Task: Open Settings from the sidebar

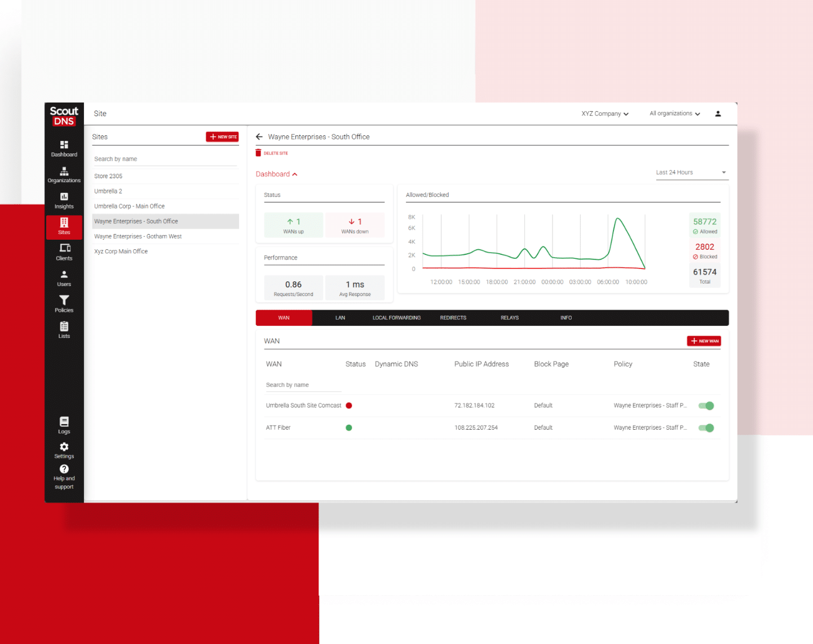Action: [x=64, y=450]
